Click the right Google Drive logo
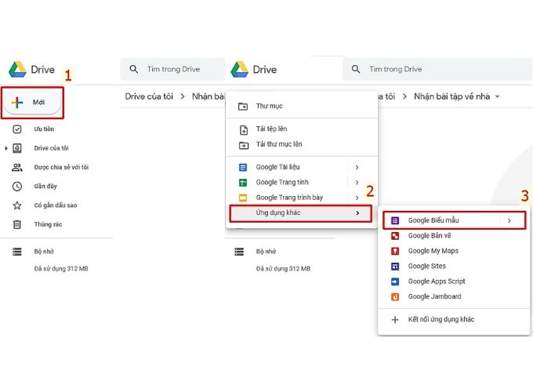This screenshot has height=392, width=533. click(x=240, y=69)
